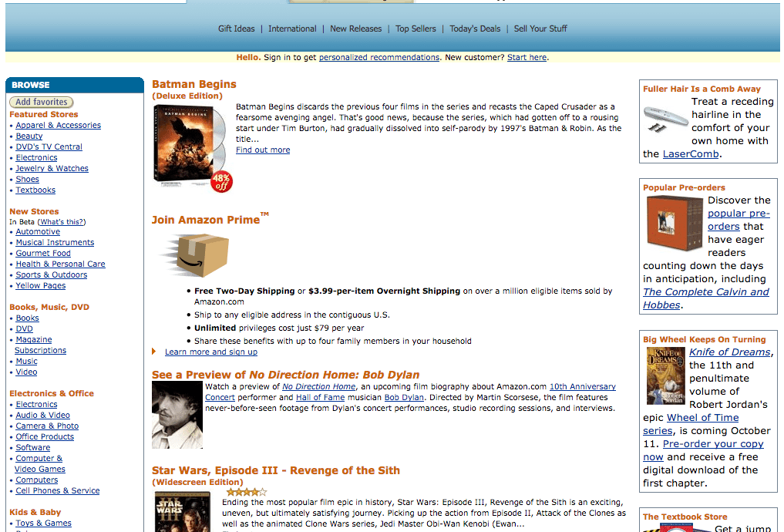Click the Knife of Dreams book cover
Image resolution: width=784 pixels, height=532 pixels.
665,376
